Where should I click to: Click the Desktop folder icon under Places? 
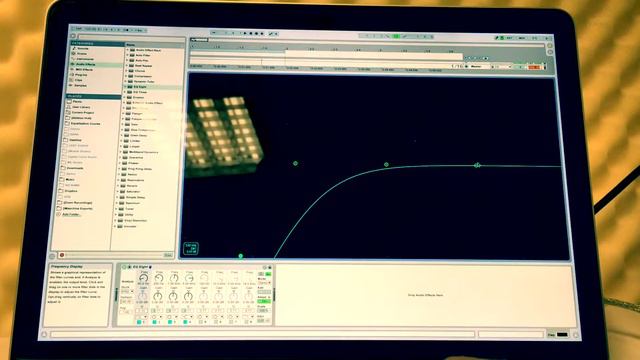click(66, 140)
